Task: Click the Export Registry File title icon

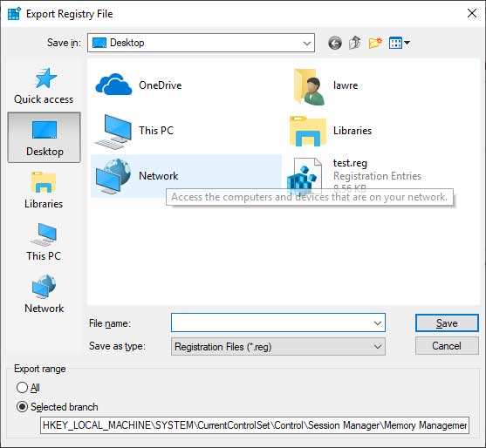Action: click(x=14, y=14)
